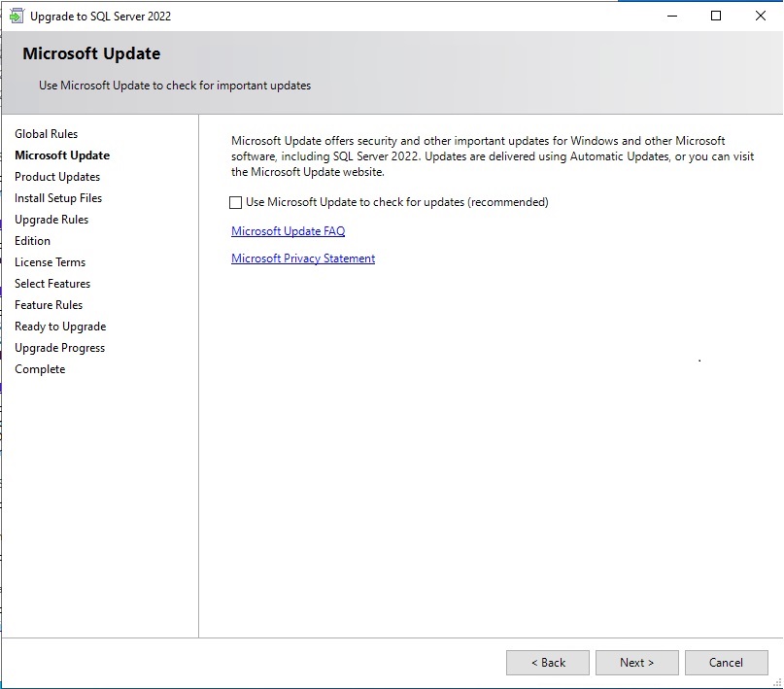Select Edition step in sidebar
Screen dimensions: 784x689
(x=33, y=241)
